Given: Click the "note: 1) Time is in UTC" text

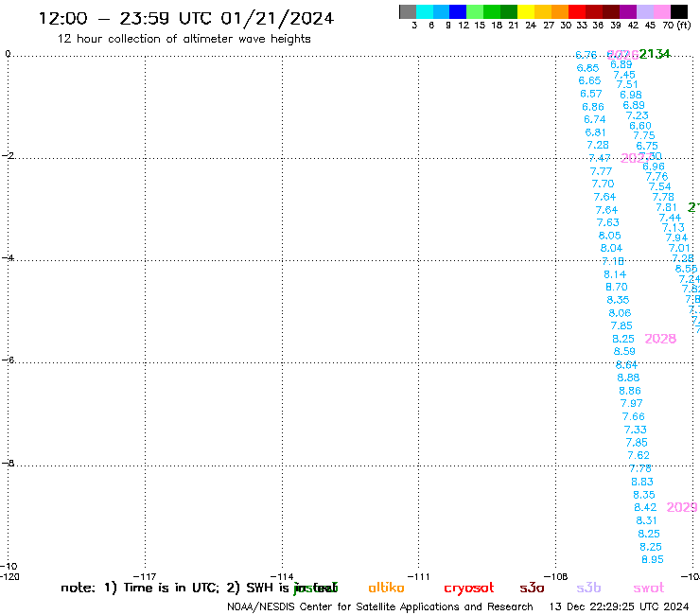Looking at the screenshot, I should (140, 588).
